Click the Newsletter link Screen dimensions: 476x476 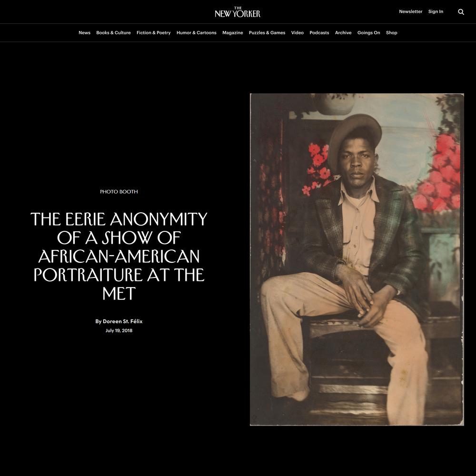click(x=410, y=11)
